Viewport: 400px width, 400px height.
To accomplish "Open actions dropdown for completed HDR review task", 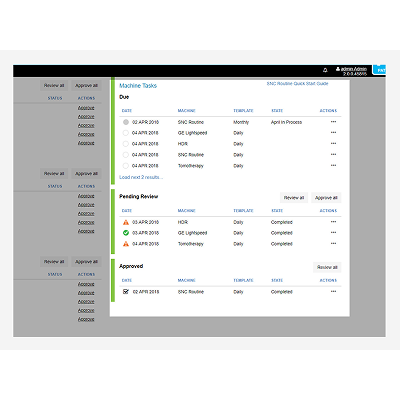I will point(333,222).
